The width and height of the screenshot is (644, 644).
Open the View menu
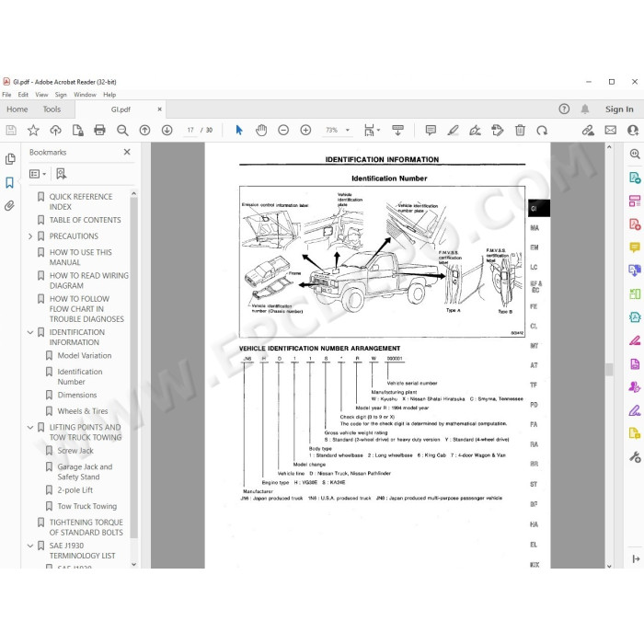pyautogui.click(x=41, y=95)
